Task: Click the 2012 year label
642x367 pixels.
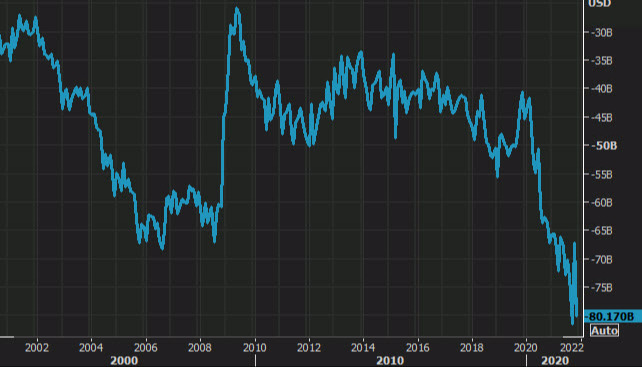Action: pyautogui.click(x=309, y=348)
